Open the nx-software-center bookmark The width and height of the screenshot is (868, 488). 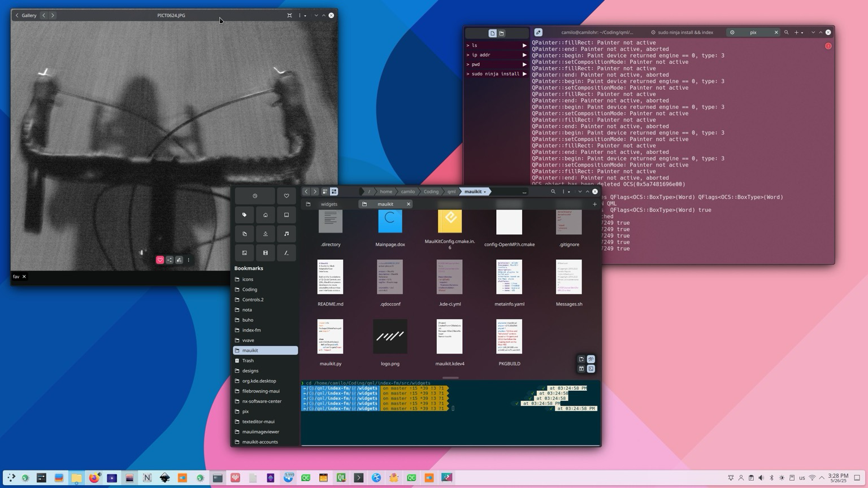pos(266,401)
